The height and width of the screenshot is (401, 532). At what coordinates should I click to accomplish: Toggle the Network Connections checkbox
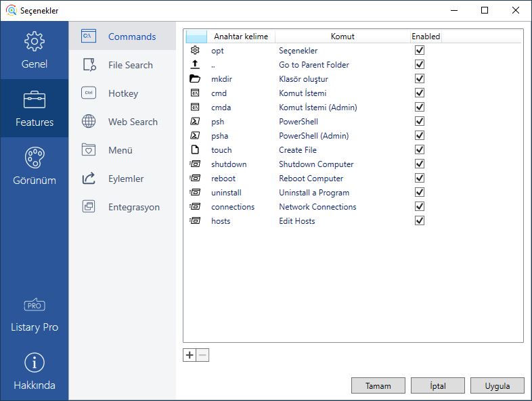pyautogui.click(x=420, y=206)
